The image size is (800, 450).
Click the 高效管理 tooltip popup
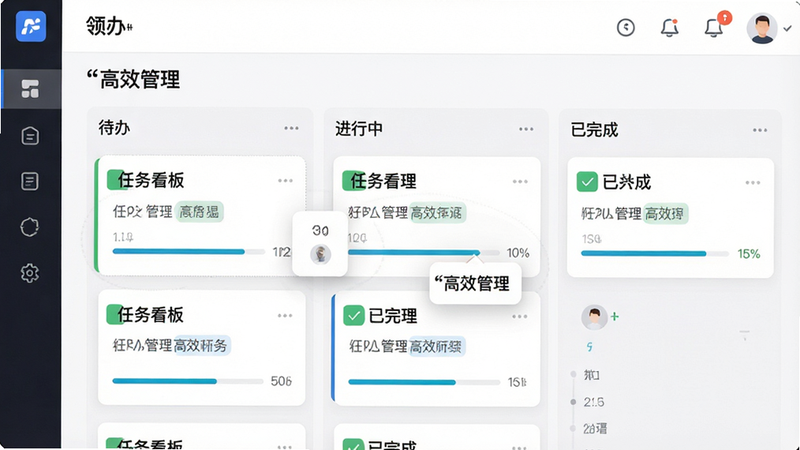[x=475, y=283]
